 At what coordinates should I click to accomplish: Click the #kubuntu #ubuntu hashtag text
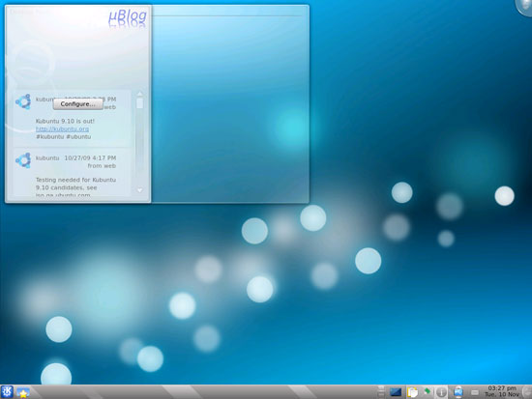point(64,136)
